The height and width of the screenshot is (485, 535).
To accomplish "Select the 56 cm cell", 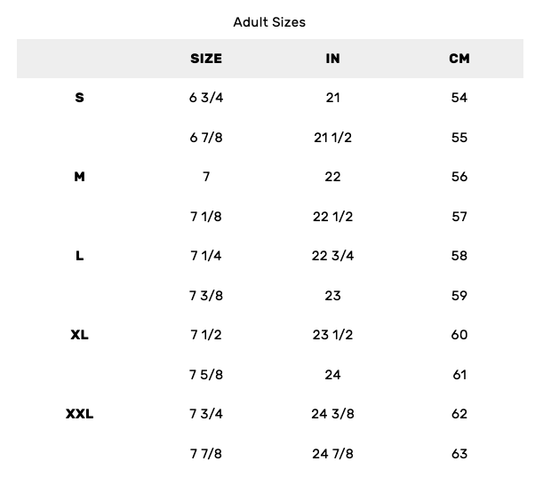I will (459, 177).
